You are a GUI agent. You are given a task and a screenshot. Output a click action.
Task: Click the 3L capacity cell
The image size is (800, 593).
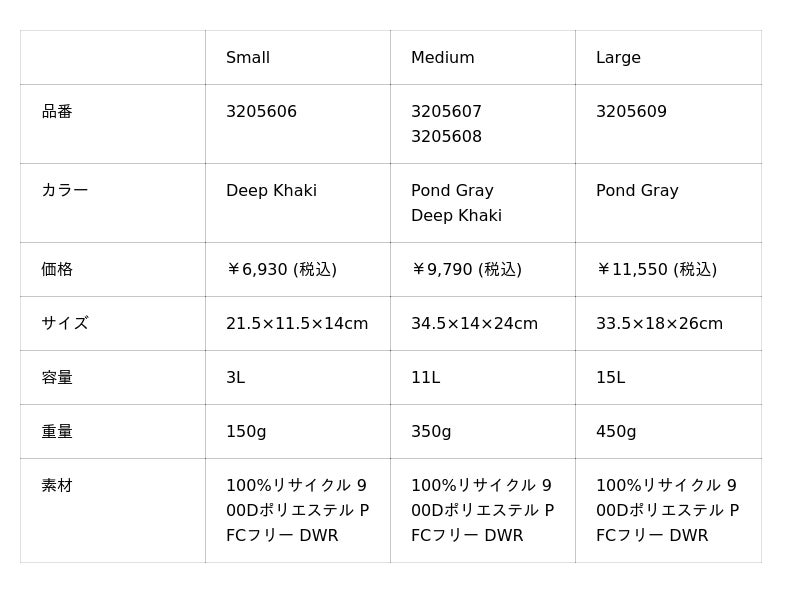point(236,377)
